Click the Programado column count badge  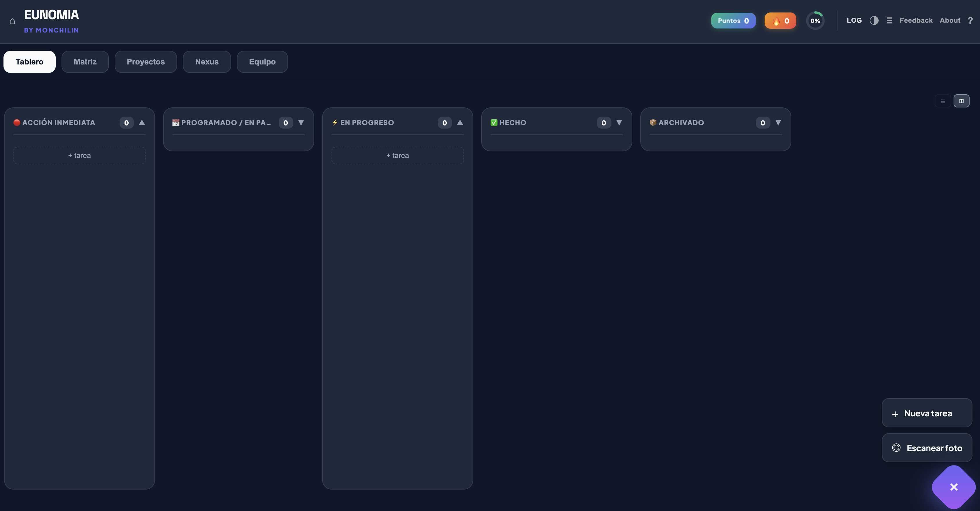click(285, 123)
